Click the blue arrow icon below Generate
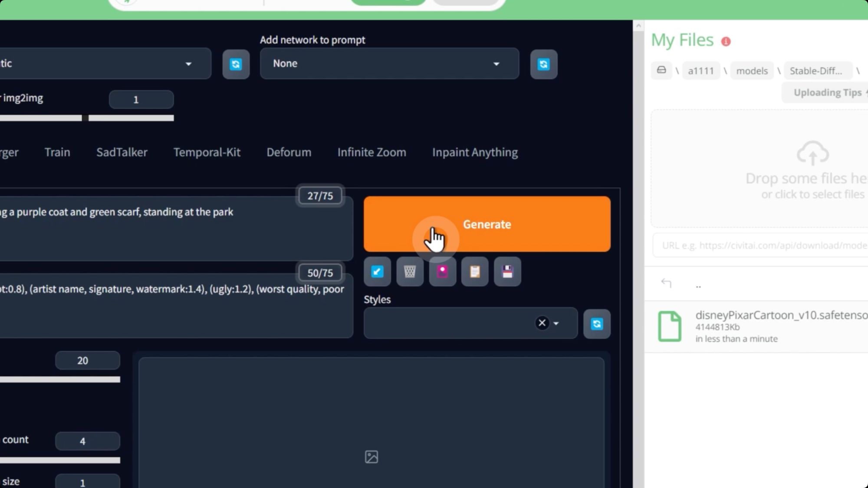The image size is (868, 488). coord(377,272)
